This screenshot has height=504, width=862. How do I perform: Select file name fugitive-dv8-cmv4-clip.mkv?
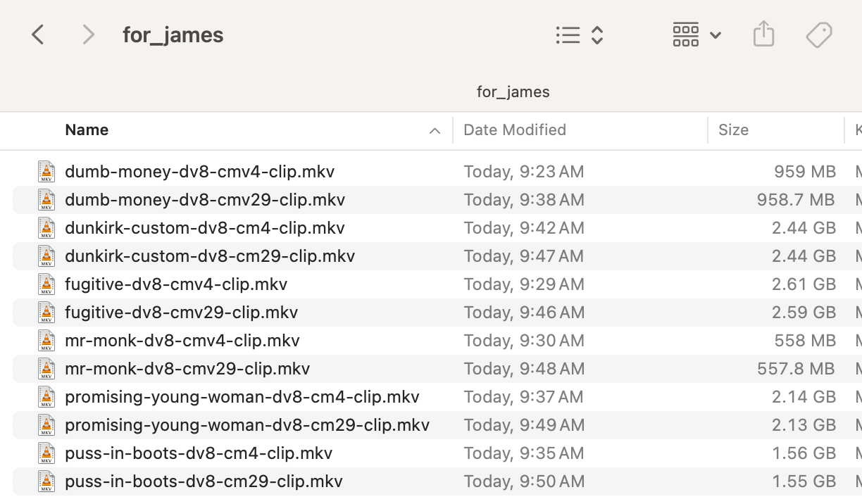pos(176,284)
